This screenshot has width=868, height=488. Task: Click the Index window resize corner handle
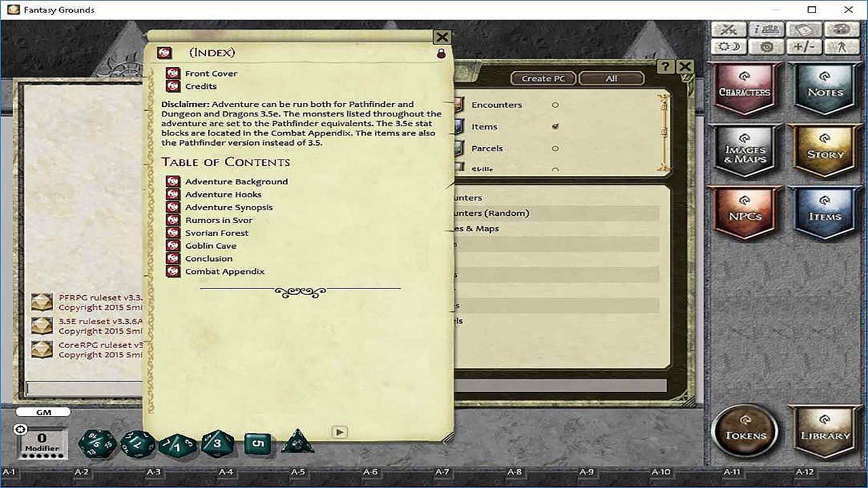pyautogui.click(x=448, y=439)
